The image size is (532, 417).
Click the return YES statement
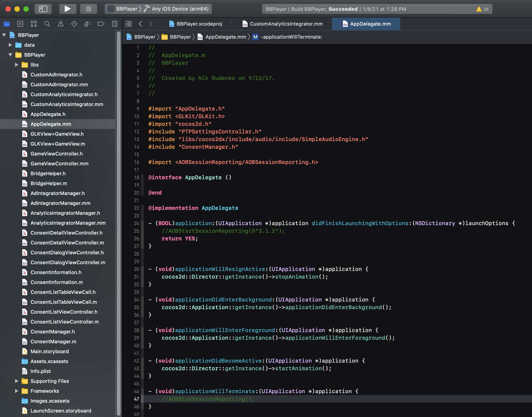180,239
